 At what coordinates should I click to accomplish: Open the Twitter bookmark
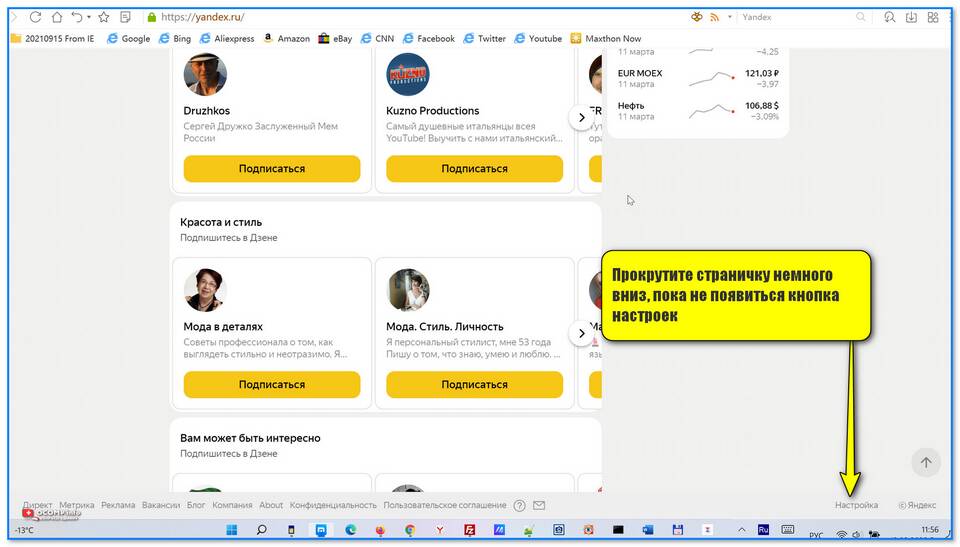tap(484, 39)
